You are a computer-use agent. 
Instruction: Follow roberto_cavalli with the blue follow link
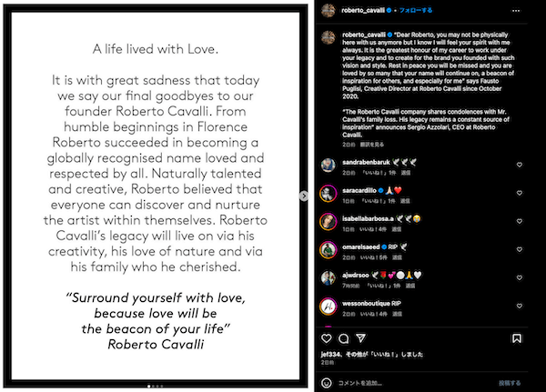pos(416,10)
